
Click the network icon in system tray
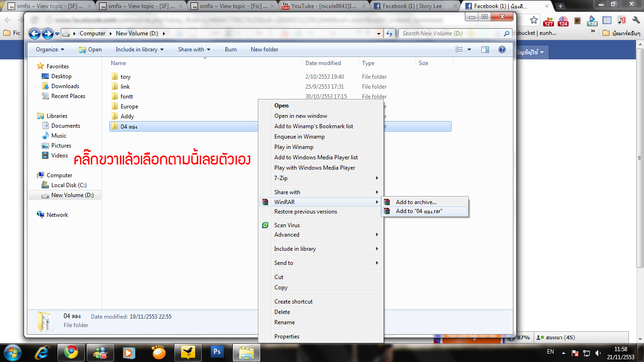tap(587, 353)
